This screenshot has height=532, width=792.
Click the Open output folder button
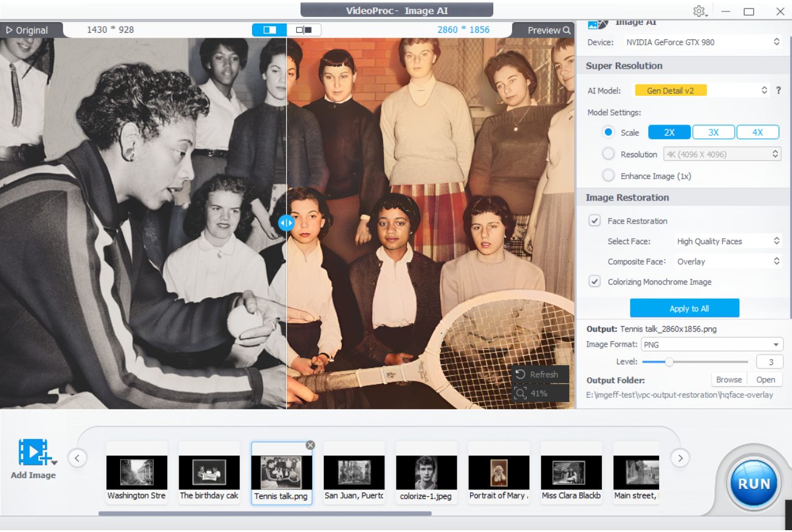click(765, 380)
